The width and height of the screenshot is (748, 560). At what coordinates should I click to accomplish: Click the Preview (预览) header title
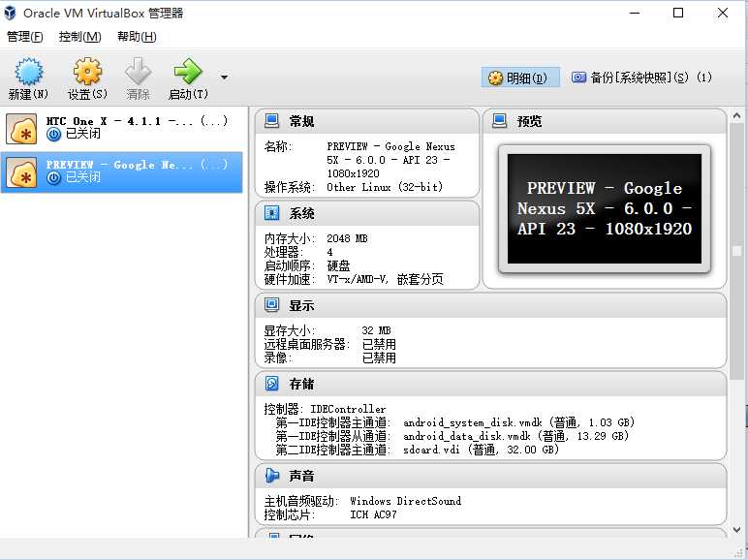point(530,121)
